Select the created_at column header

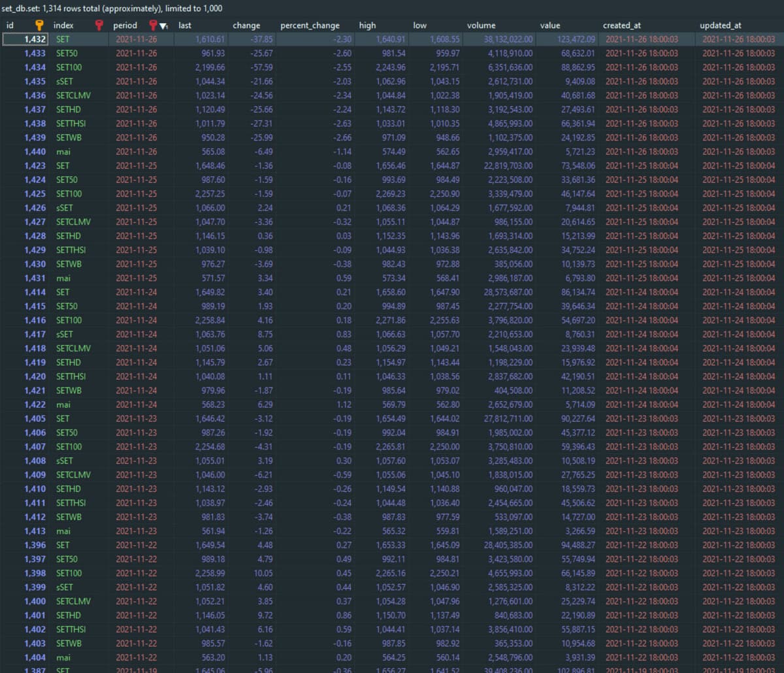621,25
